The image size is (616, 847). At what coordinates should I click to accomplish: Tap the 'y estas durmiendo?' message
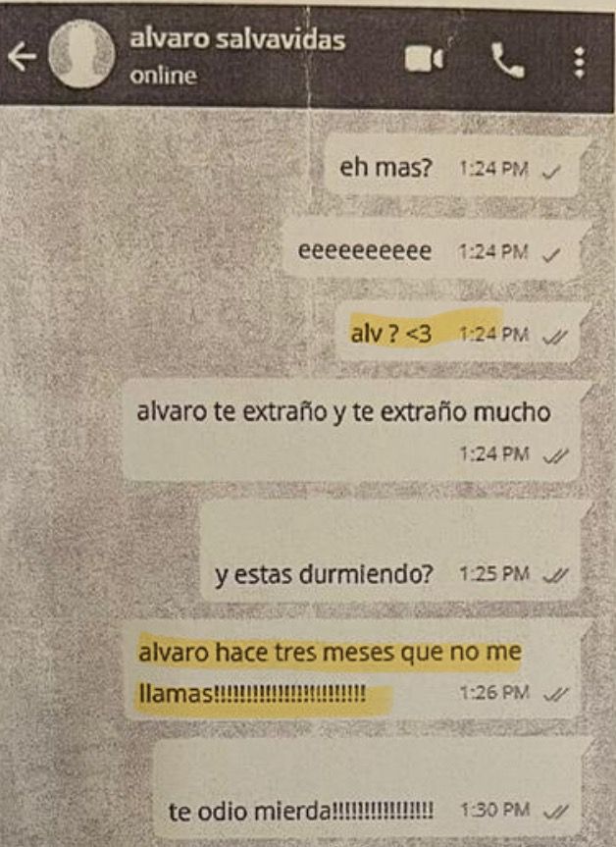pos(391,552)
